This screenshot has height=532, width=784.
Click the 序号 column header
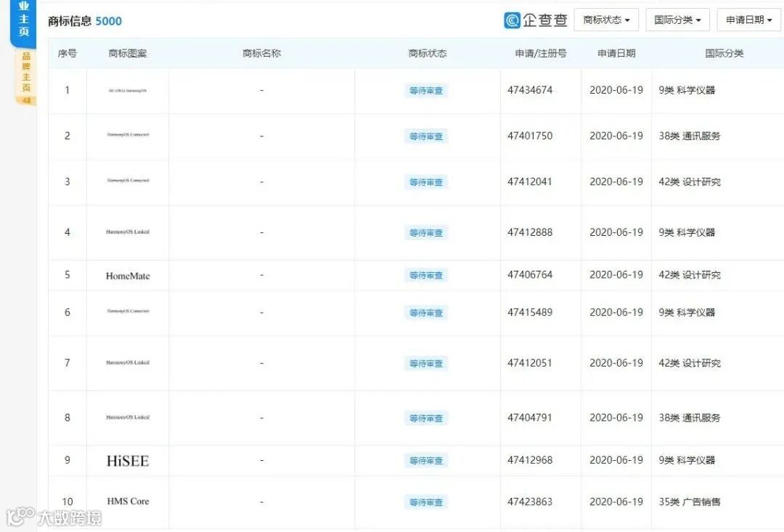click(x=68, y=54)
